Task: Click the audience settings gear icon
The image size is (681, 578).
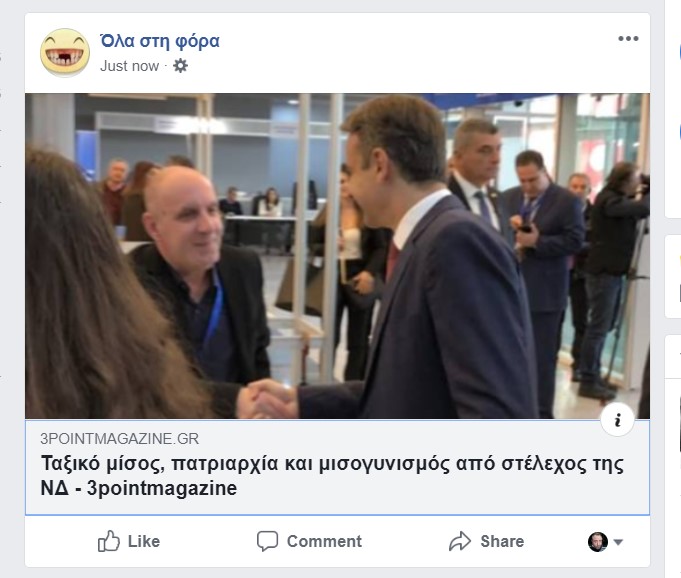Action: (x=180, y=66)
